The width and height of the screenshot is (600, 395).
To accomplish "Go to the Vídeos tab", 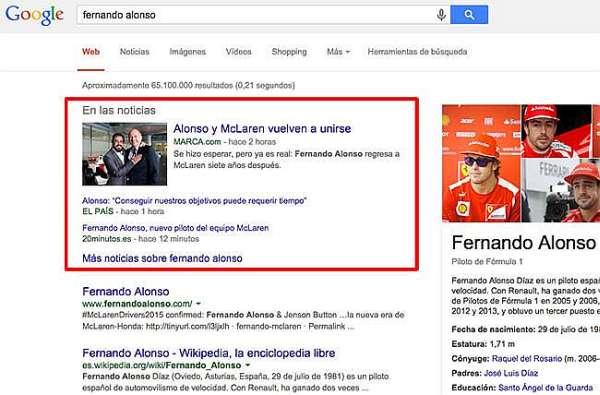I will (238, 52).
